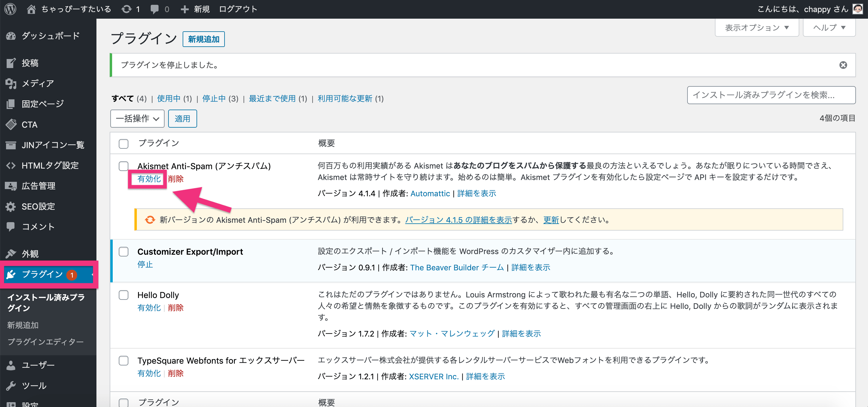Screen dimensions: 868x407
Task: Check the TypeSquare Webfonts checkbox
Action: pyautogui.click(x=124, y=361)
